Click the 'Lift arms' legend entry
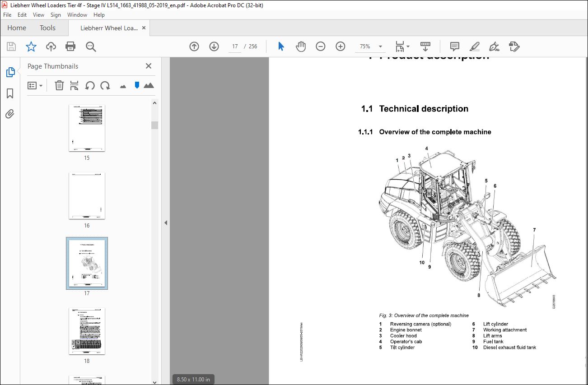 (x=492, y=336)
